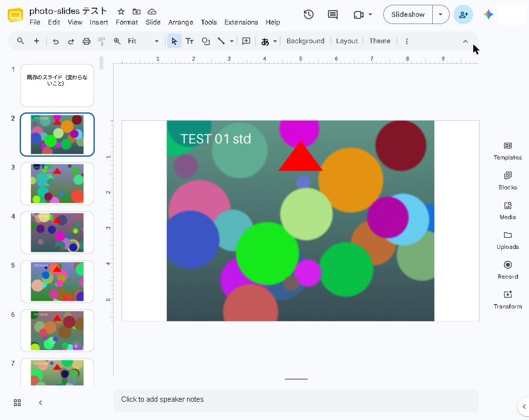Redo the last action

[71, 41]
